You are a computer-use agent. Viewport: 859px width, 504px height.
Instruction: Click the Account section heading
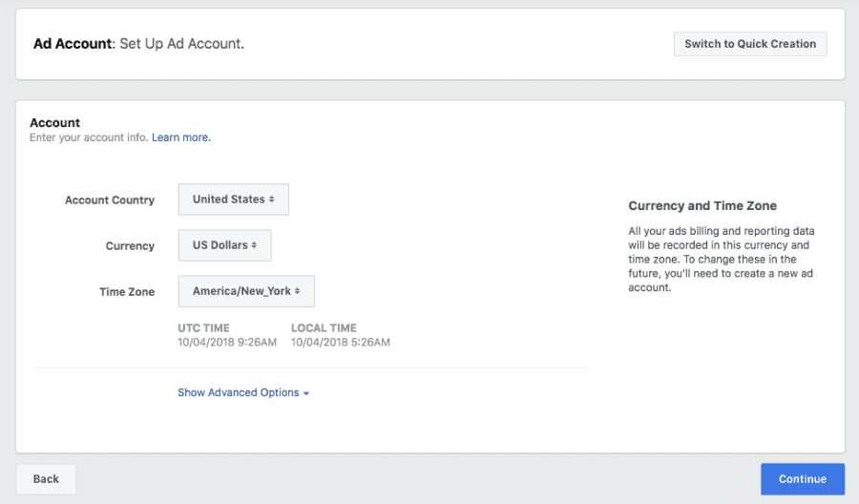[55, 123]
